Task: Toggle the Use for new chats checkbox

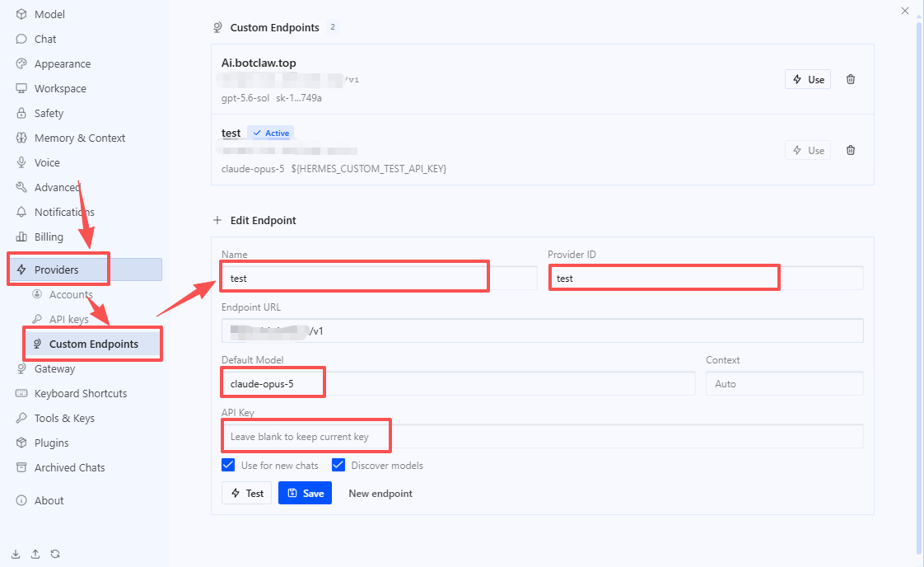Action: (x=228, y=465)
